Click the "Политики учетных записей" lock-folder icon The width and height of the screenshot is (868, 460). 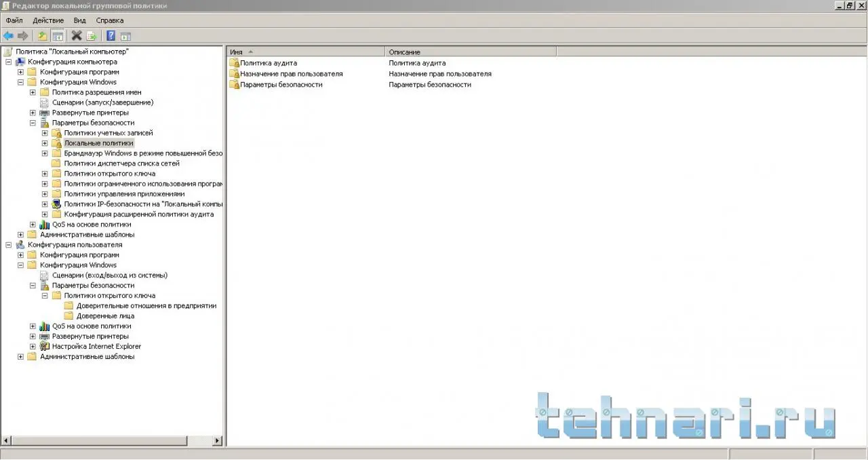pyautogui.click(x=57, y=133)
